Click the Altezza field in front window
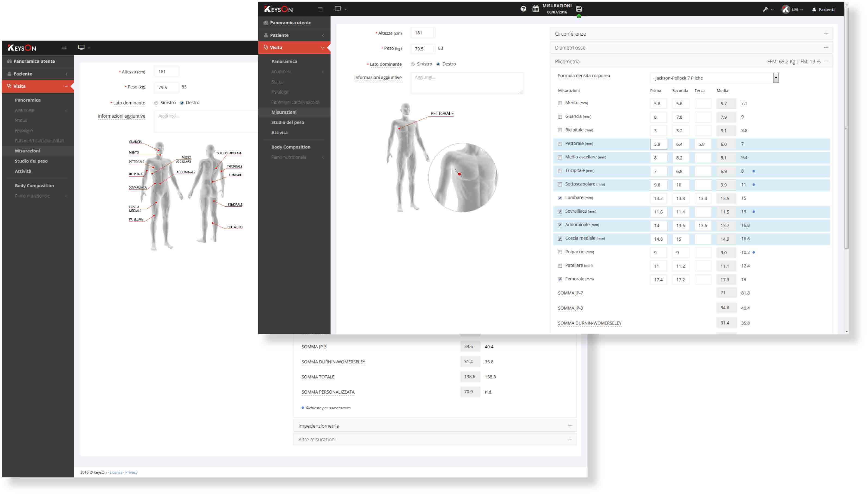 pyautogui.click(x=423, y=33)
